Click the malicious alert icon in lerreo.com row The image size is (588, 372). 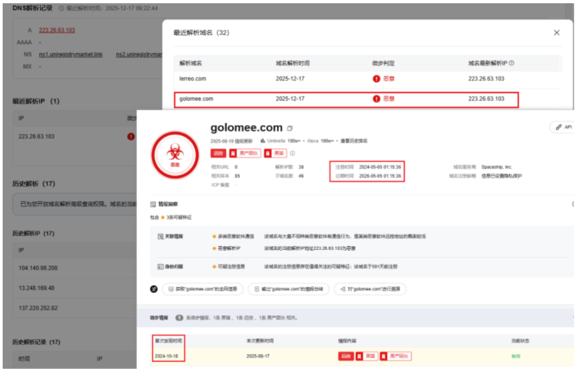376,79
